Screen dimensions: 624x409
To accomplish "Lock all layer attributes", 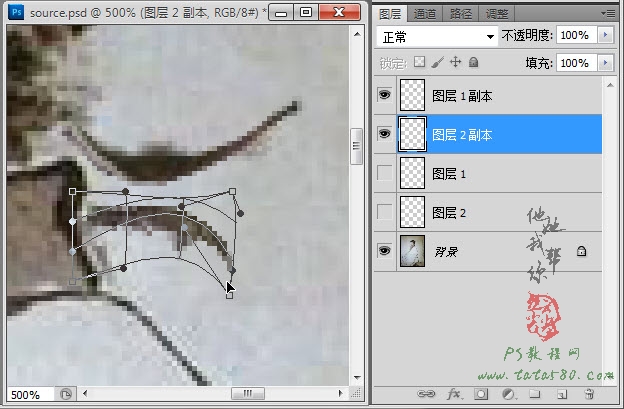I will (x=474, y=62).
